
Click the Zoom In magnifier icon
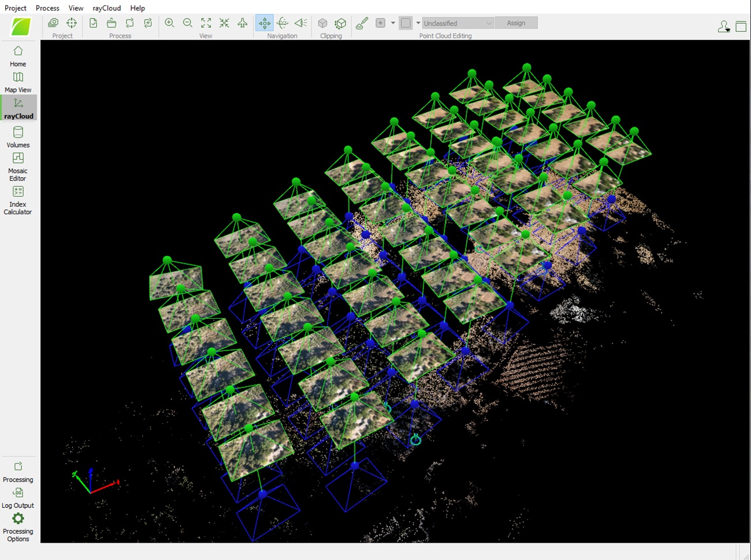169,23
